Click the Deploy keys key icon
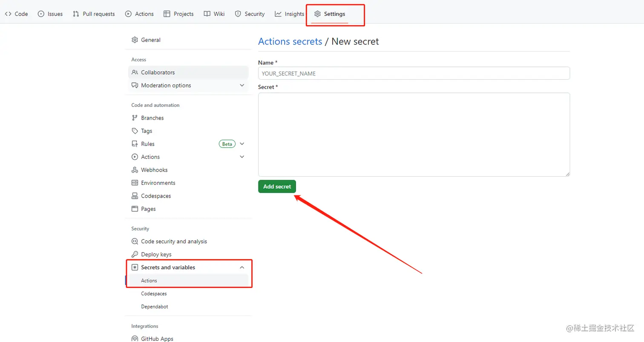 pyautogui.click(x=135, y=254)
